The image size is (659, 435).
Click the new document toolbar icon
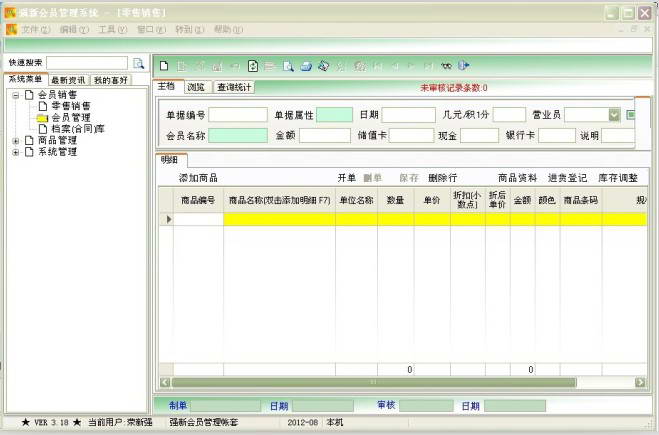(x=164, y=66)
